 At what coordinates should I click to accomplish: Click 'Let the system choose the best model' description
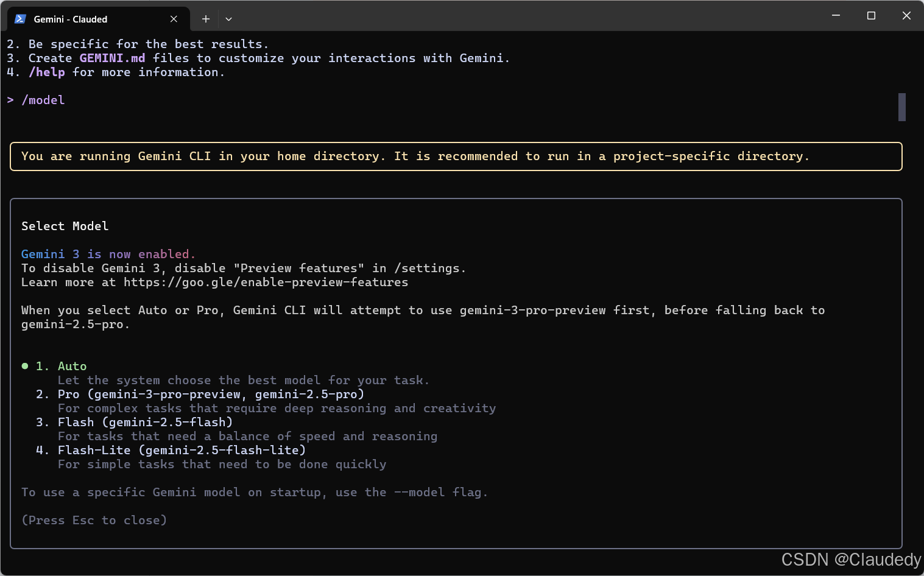tap(244, 380)
